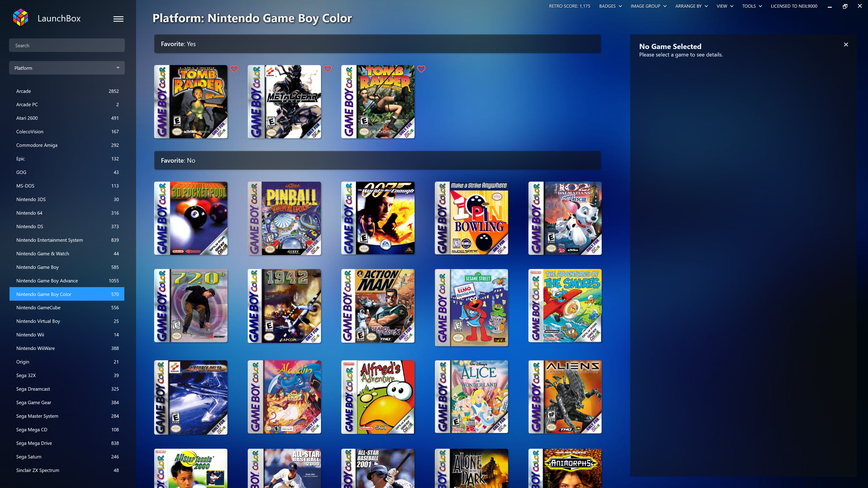Select the Aladdin game cover

[x=284, y=397]
